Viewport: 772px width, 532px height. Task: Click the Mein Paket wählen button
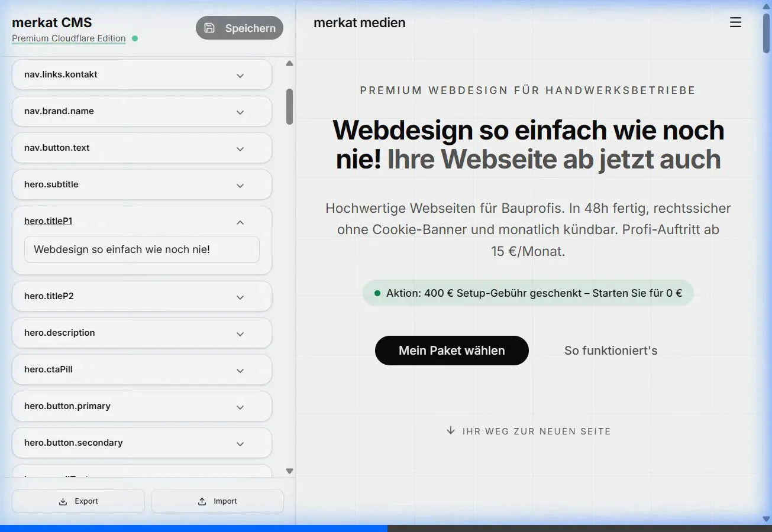point(451,351)
